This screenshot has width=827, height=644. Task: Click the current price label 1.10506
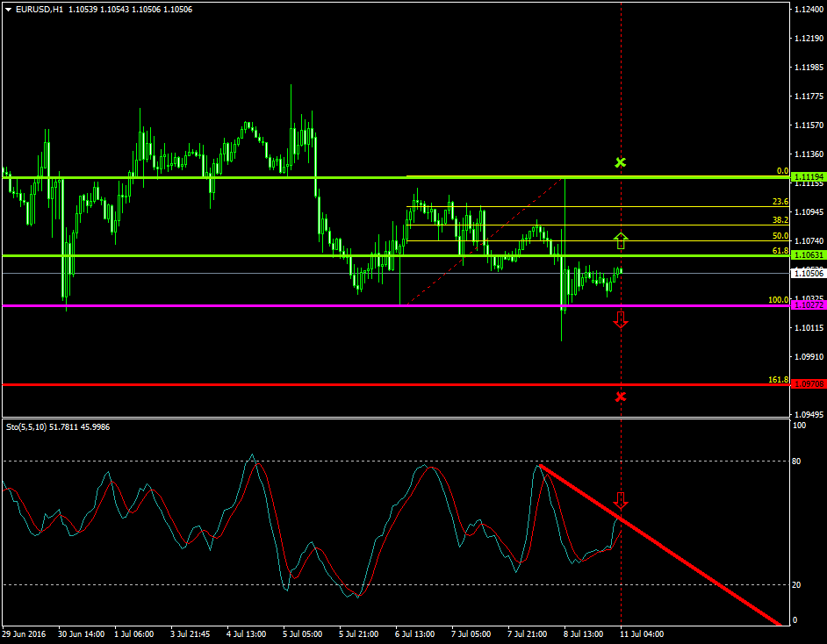[808, 273]
